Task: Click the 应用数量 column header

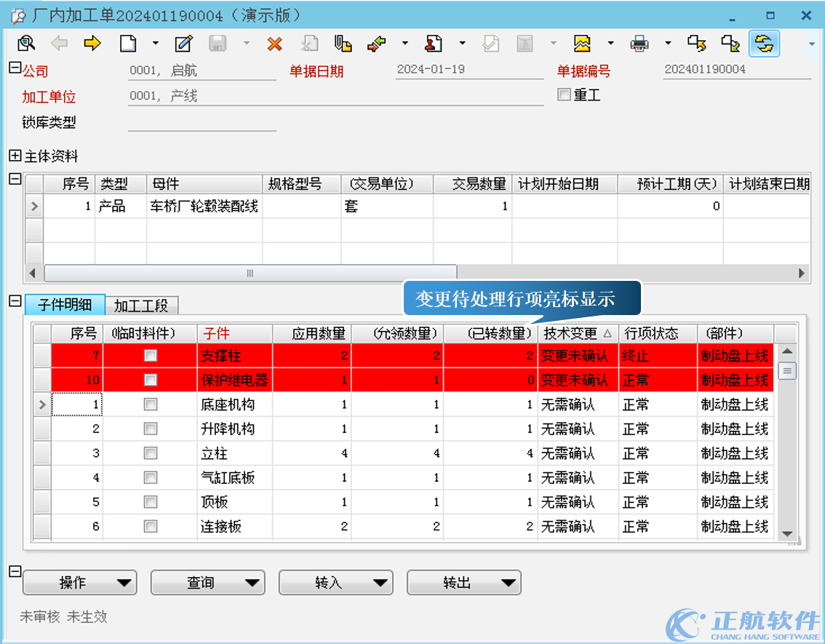Action: [312, 333]
